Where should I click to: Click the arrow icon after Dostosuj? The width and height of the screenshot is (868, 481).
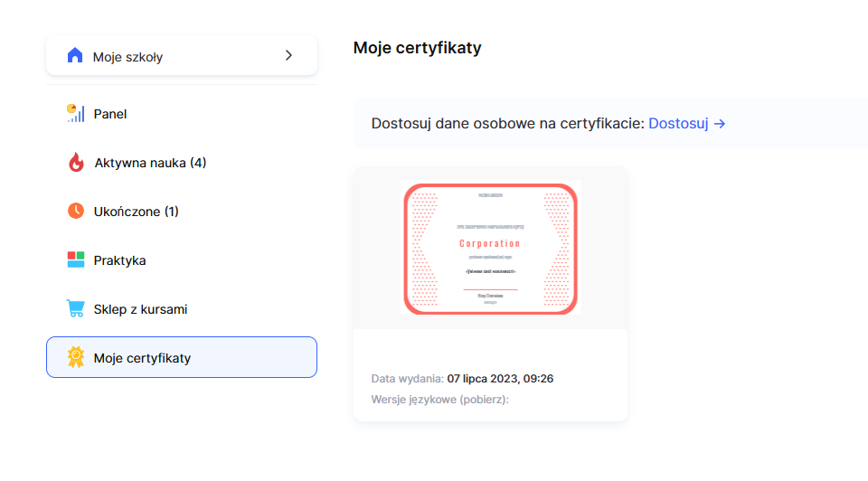click(720, 123)
